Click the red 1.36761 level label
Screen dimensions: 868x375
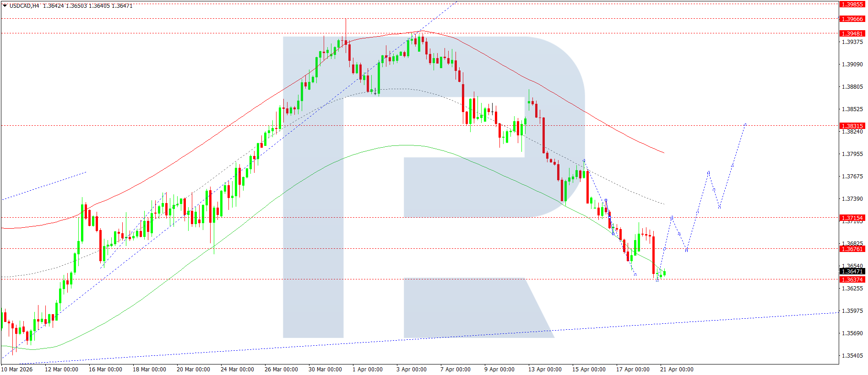pyautogui.click(x=852, y=249)
